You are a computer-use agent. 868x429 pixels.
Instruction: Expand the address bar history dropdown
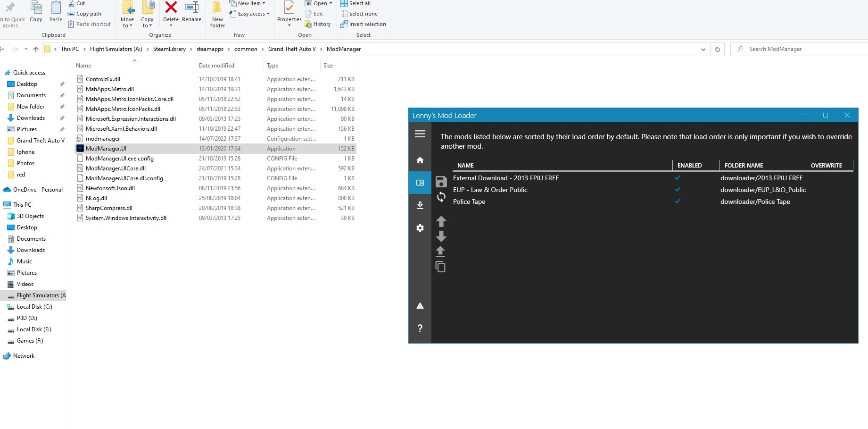(x=703, y=50)
